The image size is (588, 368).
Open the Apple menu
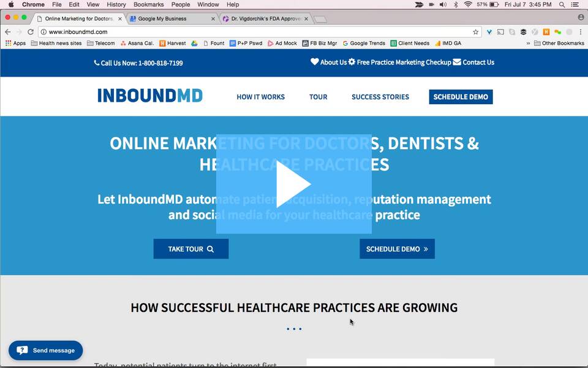pos(11,4)
